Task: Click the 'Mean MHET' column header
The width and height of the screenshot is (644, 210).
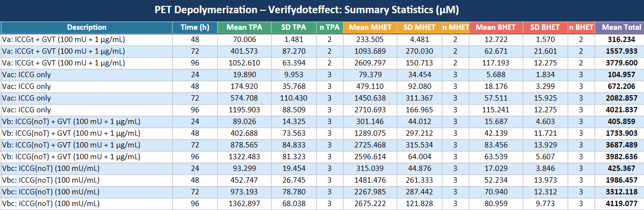Action: [370, 27]
